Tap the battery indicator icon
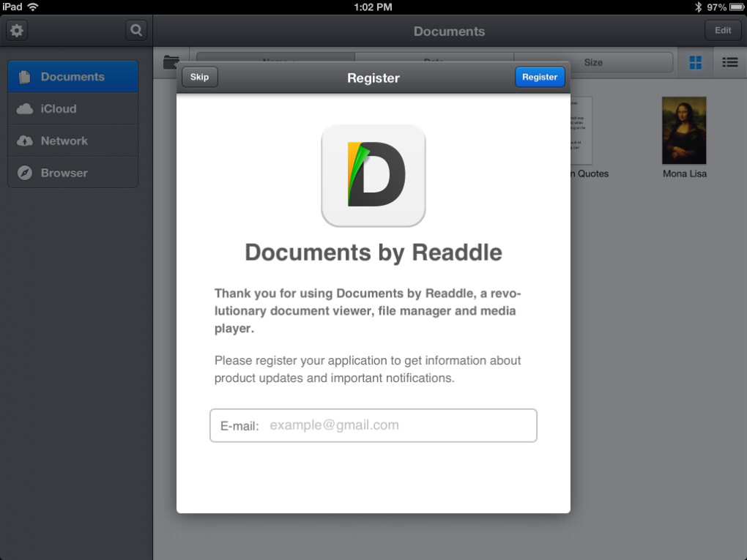 coord(737,7)
